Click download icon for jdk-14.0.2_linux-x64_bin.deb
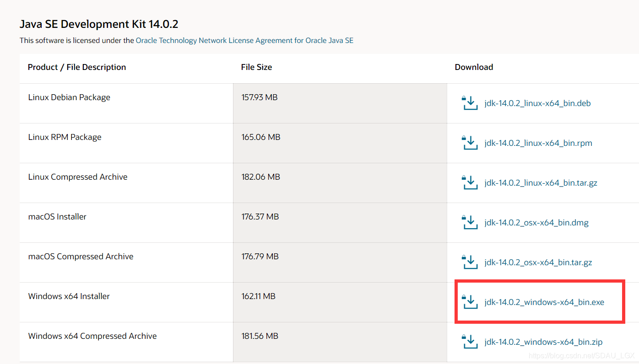639x364 pixels. pos(470,103)
